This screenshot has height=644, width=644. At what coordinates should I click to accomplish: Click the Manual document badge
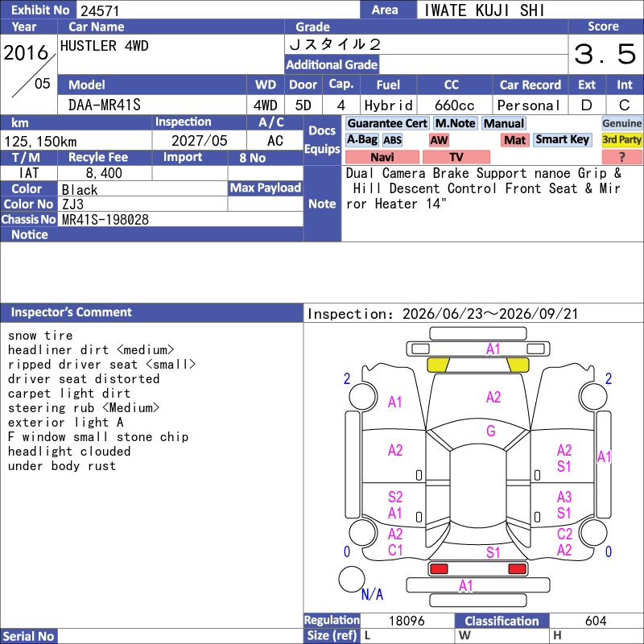(x=504, y=123)
